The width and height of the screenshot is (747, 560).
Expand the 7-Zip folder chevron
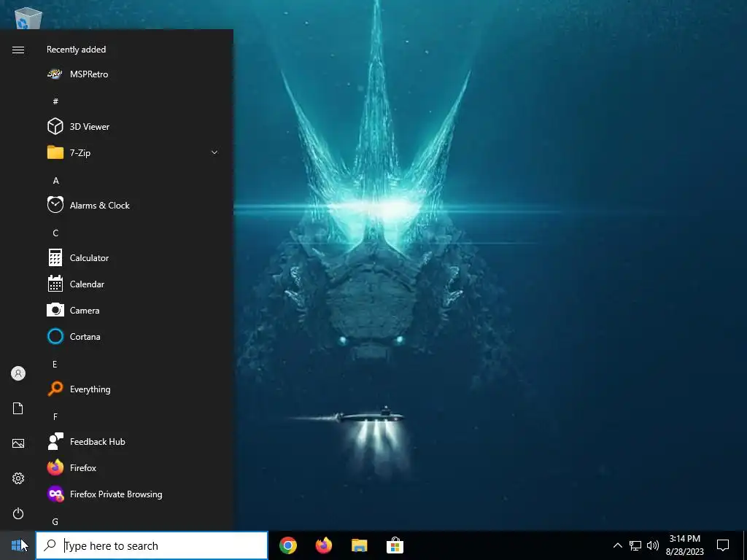coord(214,153)
